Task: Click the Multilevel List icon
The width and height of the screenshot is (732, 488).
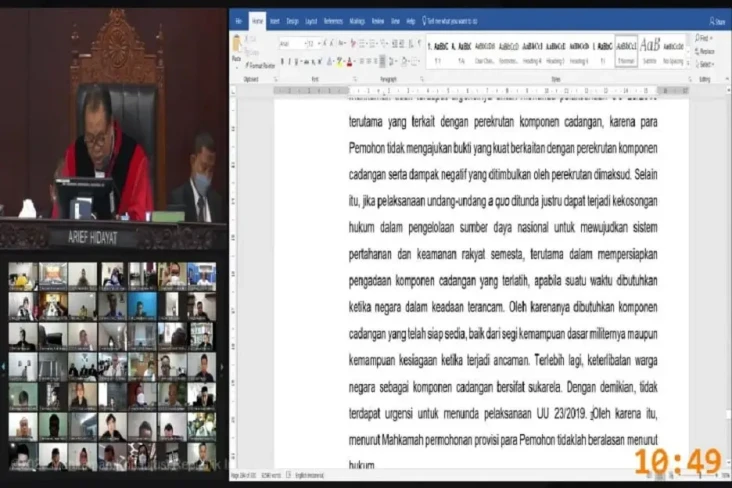Action: [x=384, y=43]
